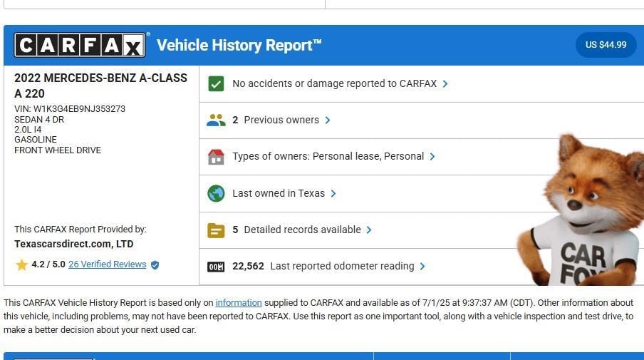Expand the Last owned in Texas chevron
The width and height of the screenshot is (644, 360).
[333, 193]
